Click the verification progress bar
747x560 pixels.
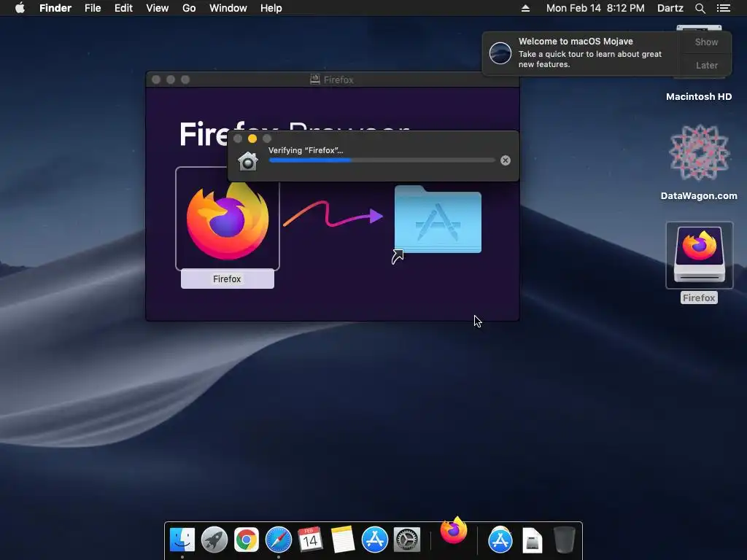pos(382,160)
